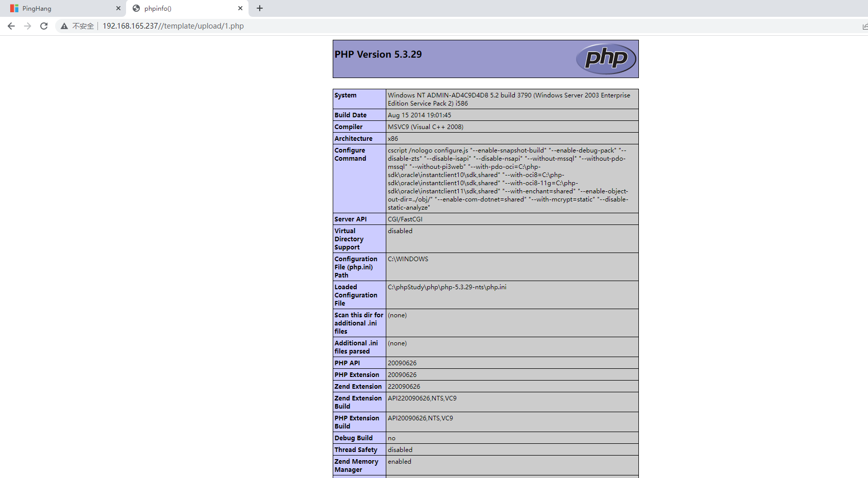
Task: Select the "Debug Build" label
Action: pyautogui.click(x=354, y=438)
